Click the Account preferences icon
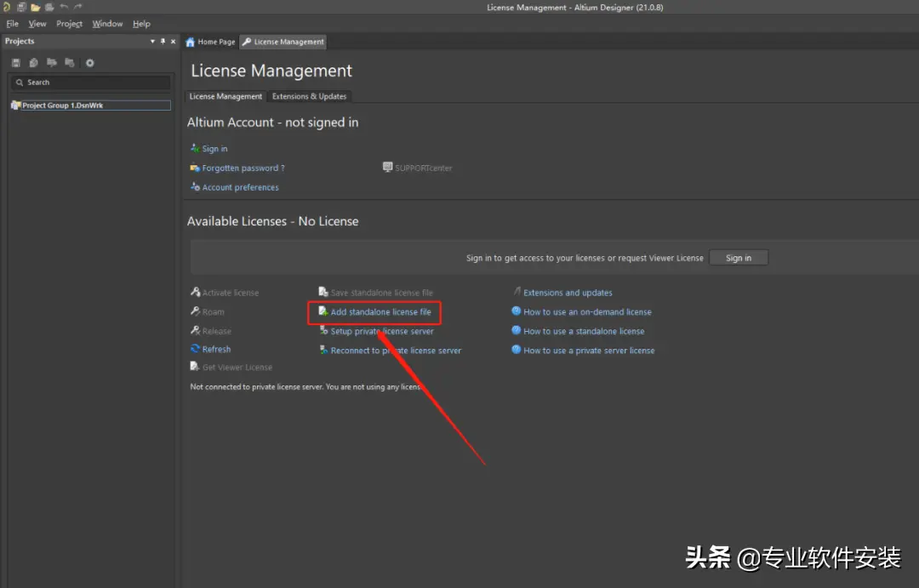The image size is (919, 588). point(195,187)
